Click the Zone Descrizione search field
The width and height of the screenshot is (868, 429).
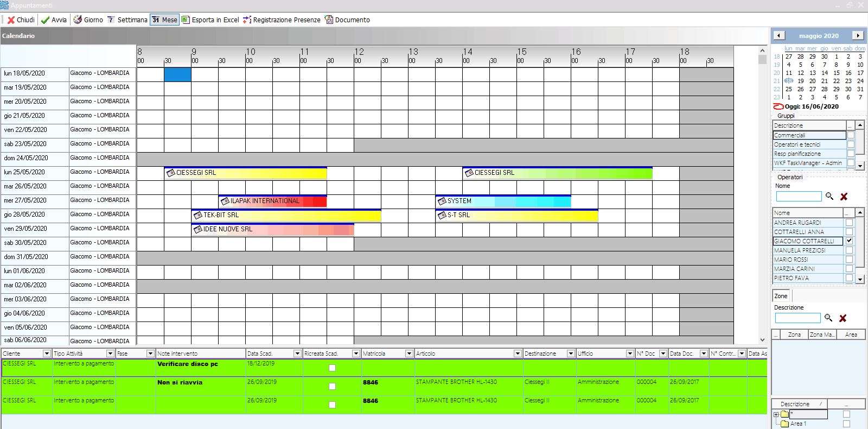pos(797,318)
